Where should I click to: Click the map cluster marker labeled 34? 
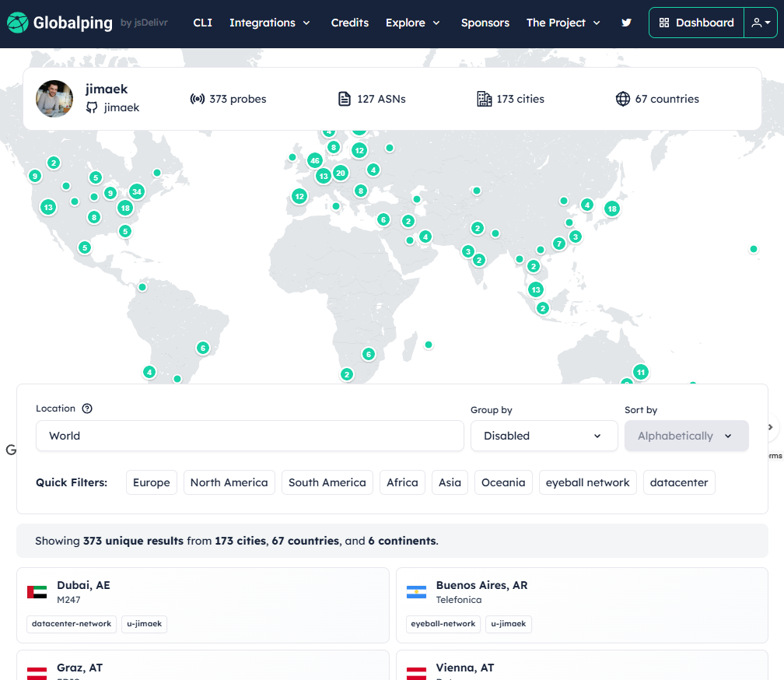pyautogui.click(x=137, y=191)
